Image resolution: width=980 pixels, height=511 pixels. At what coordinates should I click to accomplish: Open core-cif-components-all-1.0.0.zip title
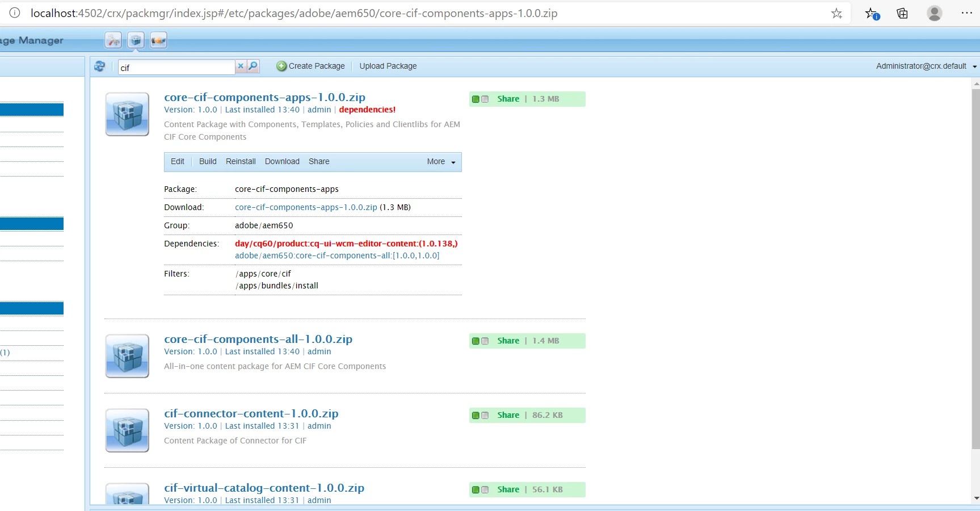click(x=258, y=339)
